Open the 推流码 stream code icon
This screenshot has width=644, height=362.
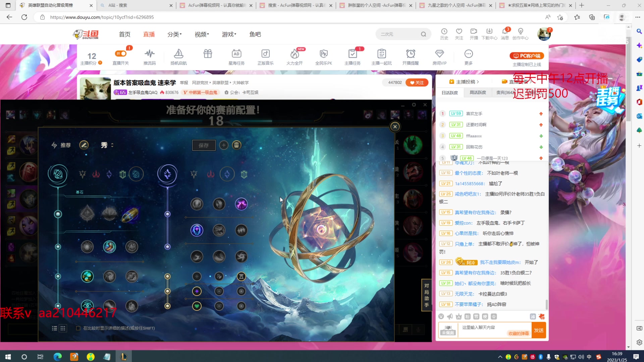point(150,54)
